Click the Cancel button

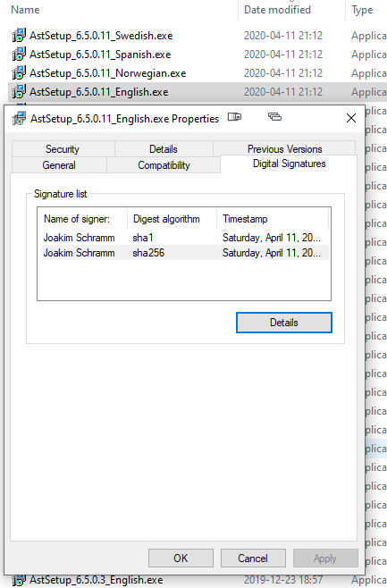click(253, 558)
